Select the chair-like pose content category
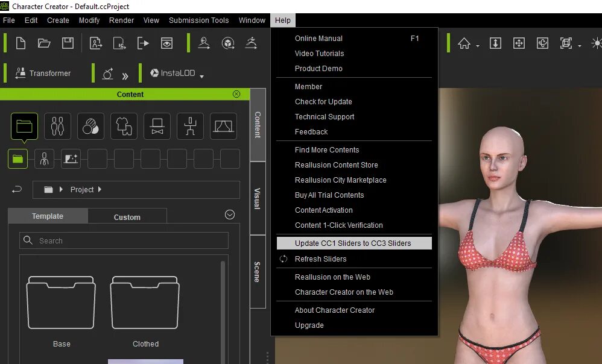The image size is (602, 364). click(x=191, y=126)
